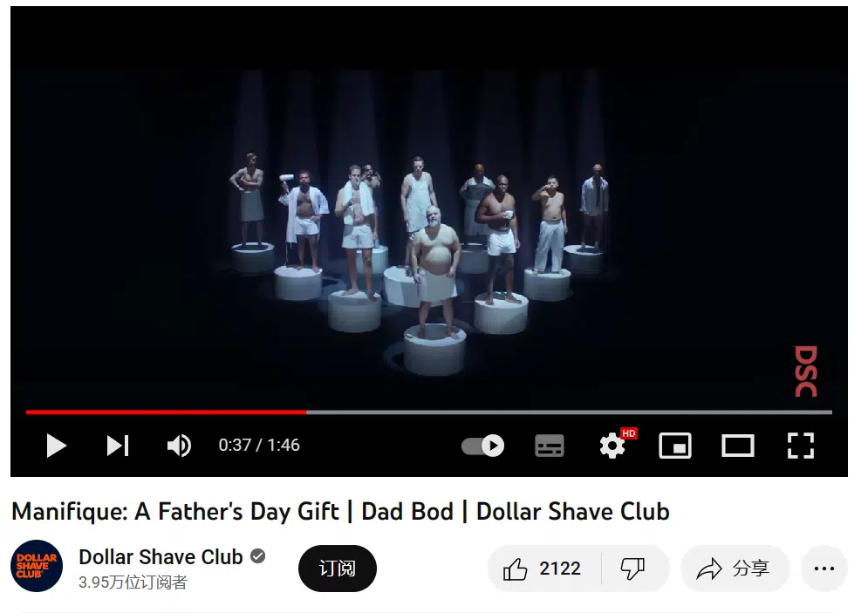Enter fullscreen mode
868x613 pixels.
click(x=801, y=446)
